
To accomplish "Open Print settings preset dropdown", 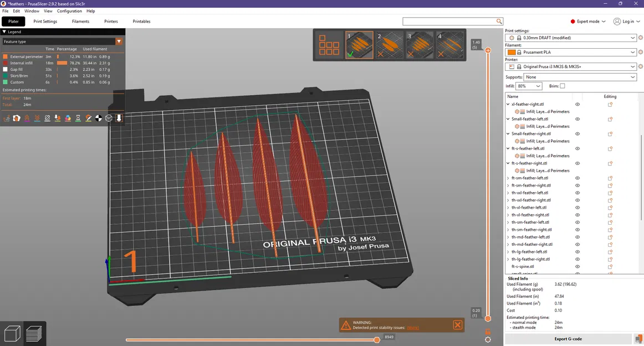I will pos(570,38).
